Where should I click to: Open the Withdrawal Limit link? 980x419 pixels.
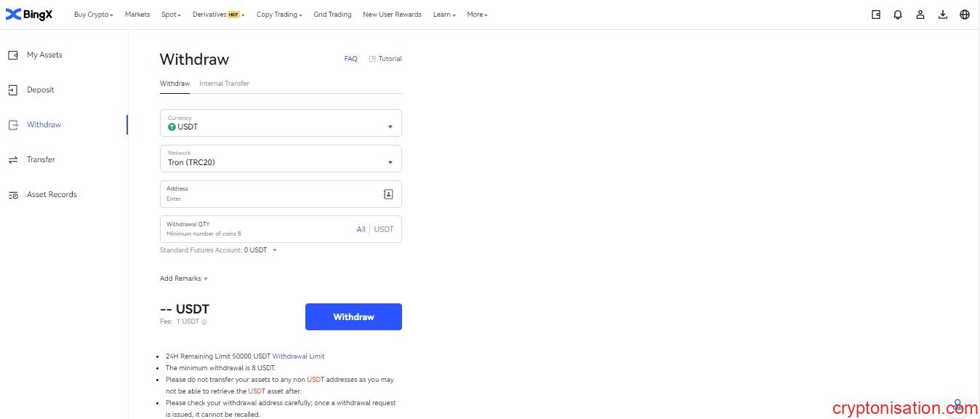(x=298, y=356)
